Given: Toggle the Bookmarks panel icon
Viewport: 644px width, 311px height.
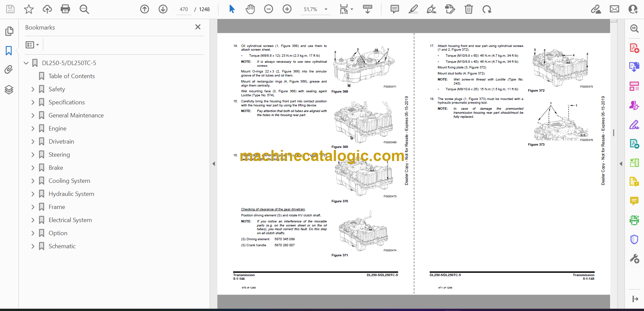Looking at the screenshot, I should pyautogui.click(x=9, y=51).
